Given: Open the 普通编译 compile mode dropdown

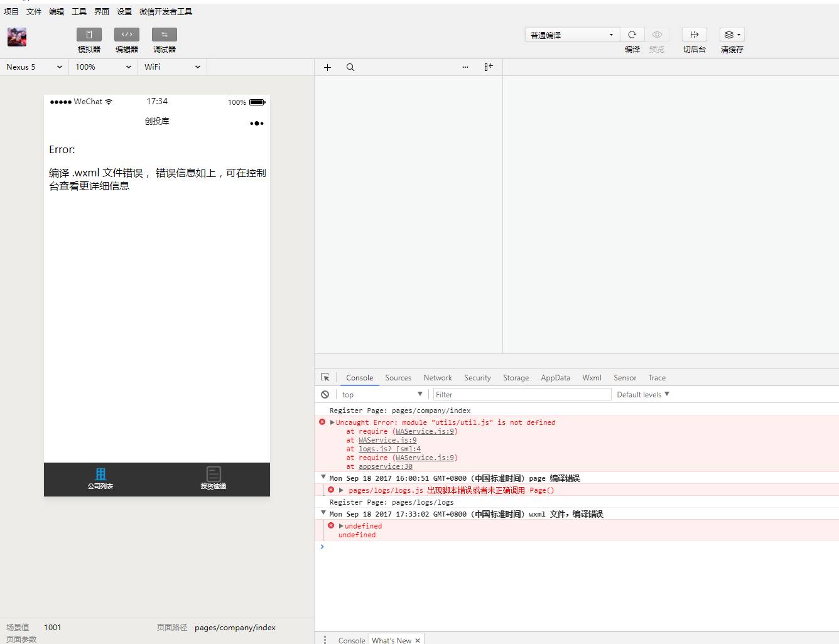Looking at the screenshot, I should pyautogui.click(x=572, y=35).
